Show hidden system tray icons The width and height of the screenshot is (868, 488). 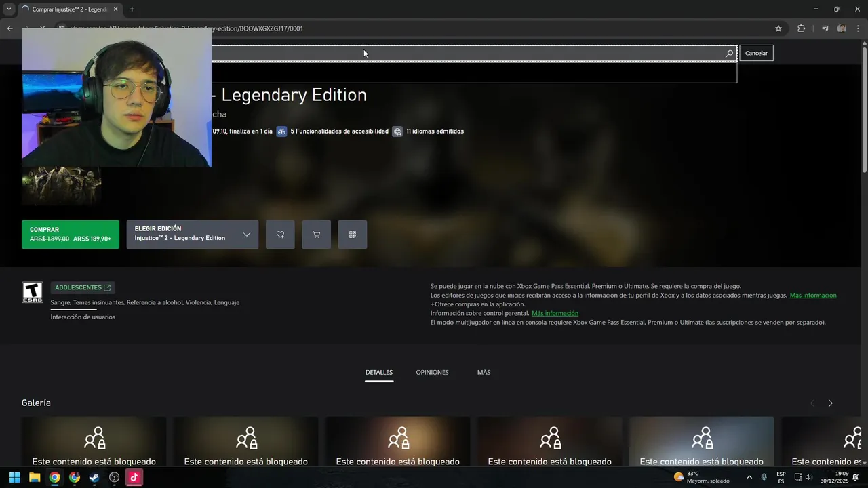749,477
